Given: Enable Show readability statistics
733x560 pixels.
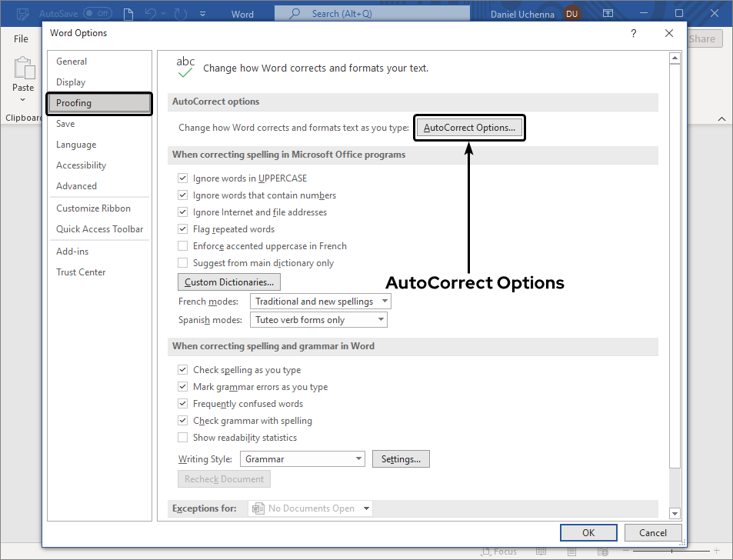Looking at the screenshot, I should (x=182, y=437).
